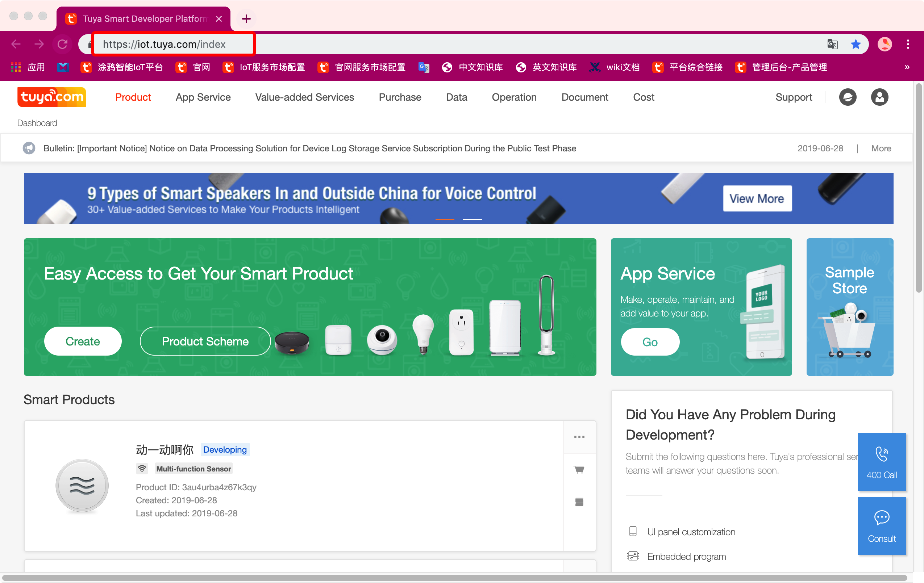Open the Sample Store card
The width and height of the screenshot is (924, 583).
tap(850, 307)
